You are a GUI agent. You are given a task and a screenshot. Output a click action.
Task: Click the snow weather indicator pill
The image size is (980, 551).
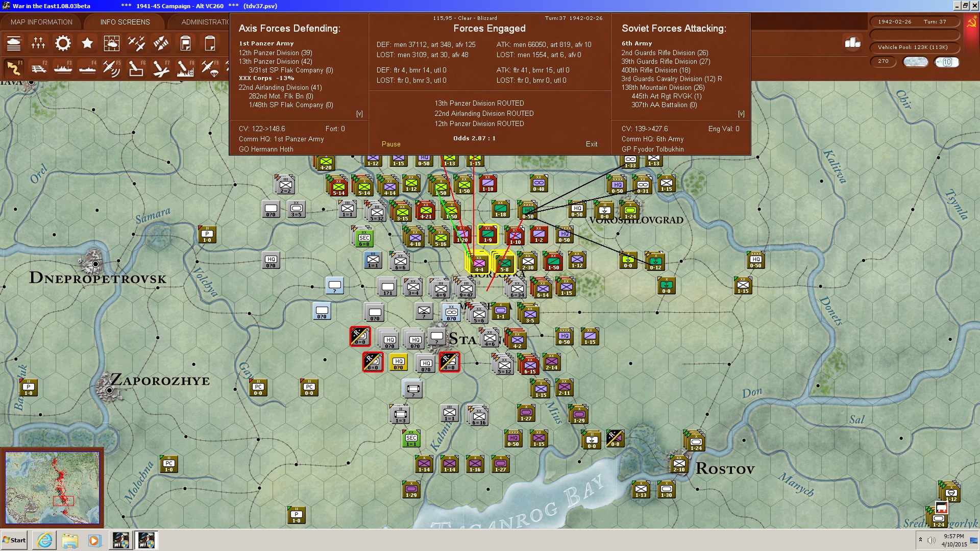916,62
